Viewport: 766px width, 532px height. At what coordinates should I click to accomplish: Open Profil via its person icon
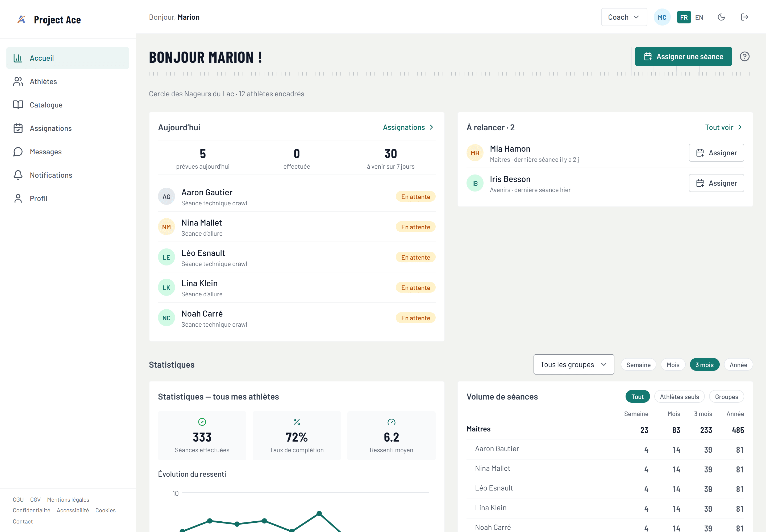coord(18,198)
